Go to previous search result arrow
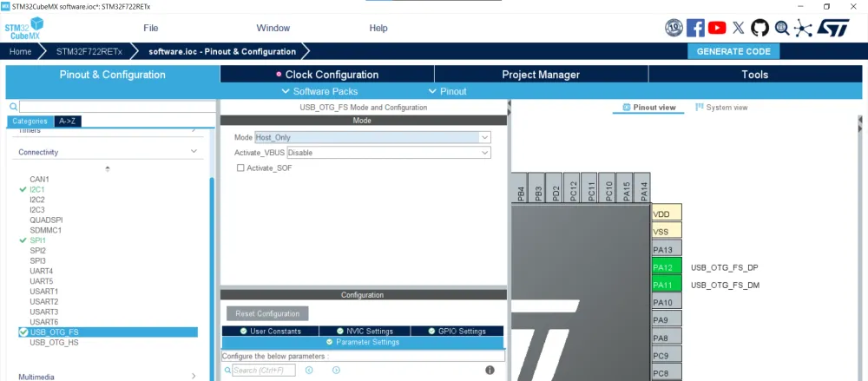Viewport: 868px width, 381px height. point(309,370)
